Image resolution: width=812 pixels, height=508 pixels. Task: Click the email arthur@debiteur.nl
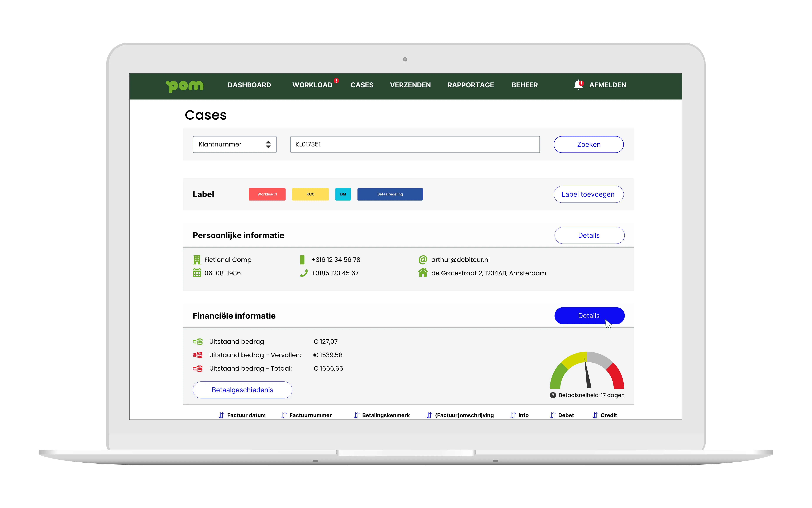460,260
